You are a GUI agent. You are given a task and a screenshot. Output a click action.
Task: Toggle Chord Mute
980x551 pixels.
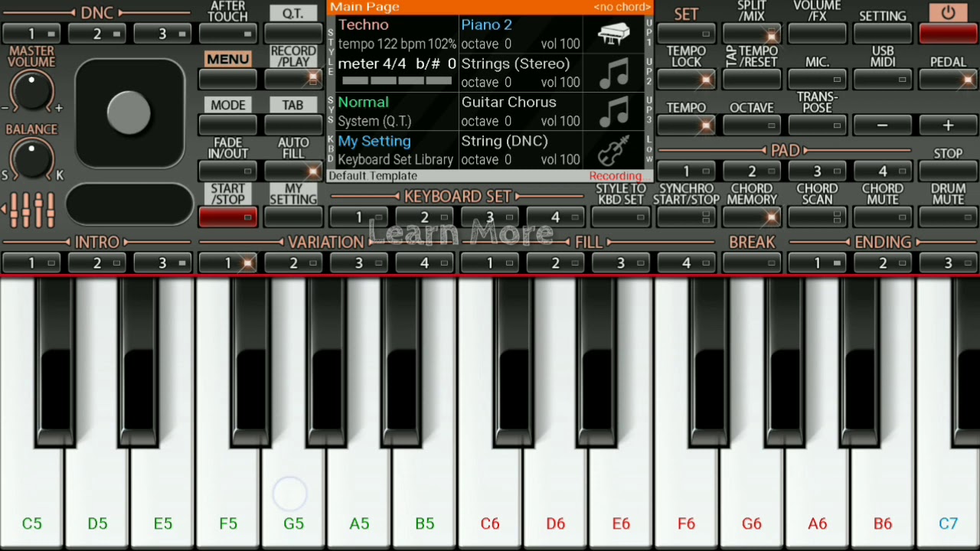(x=882, y=217)
